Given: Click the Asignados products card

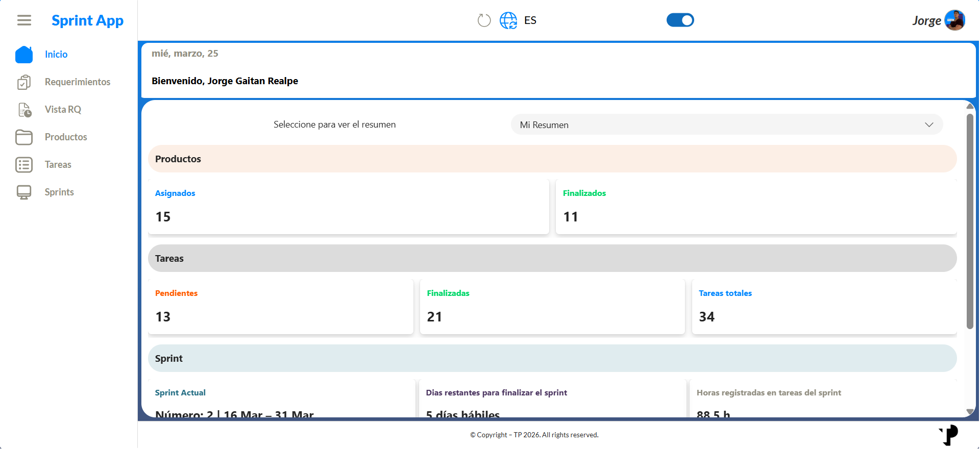Looking at the screenshot, I should pos(349,207).
